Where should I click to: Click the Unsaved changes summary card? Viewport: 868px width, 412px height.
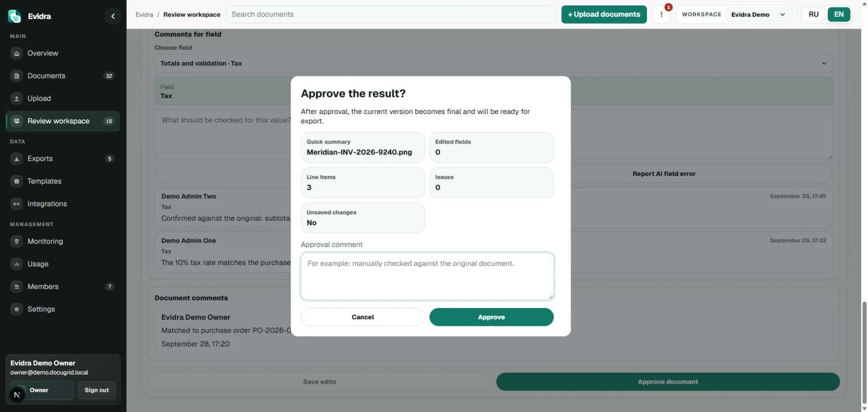pos(363,218)
